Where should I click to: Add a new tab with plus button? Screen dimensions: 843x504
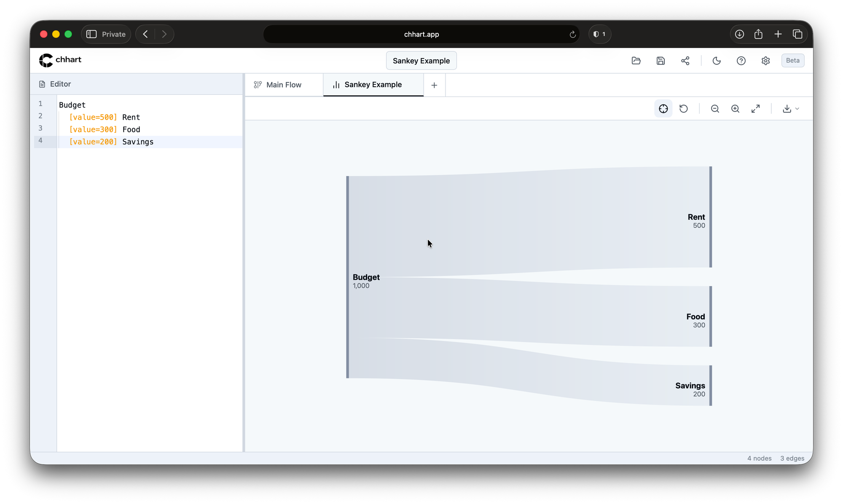pos(434,85)
